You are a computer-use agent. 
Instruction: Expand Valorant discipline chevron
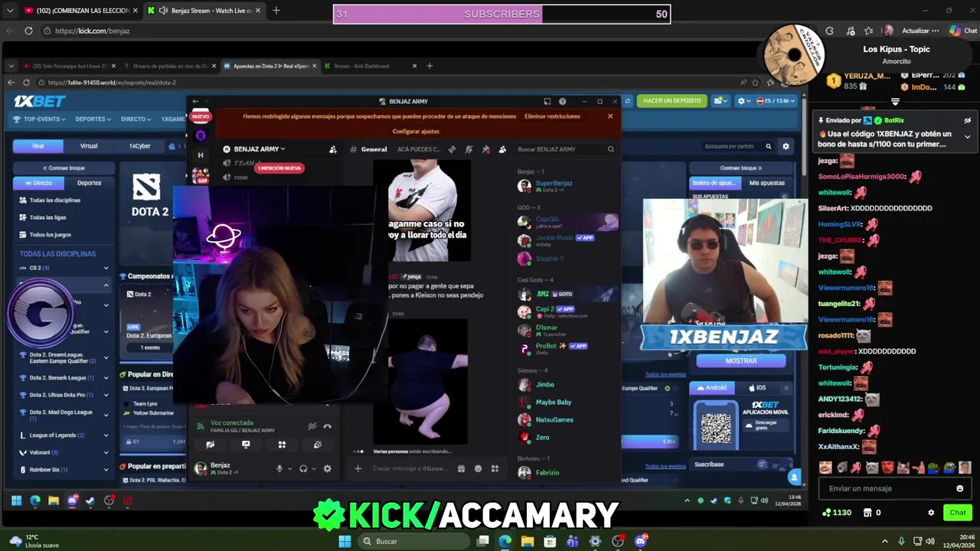[x=106, y=452]
